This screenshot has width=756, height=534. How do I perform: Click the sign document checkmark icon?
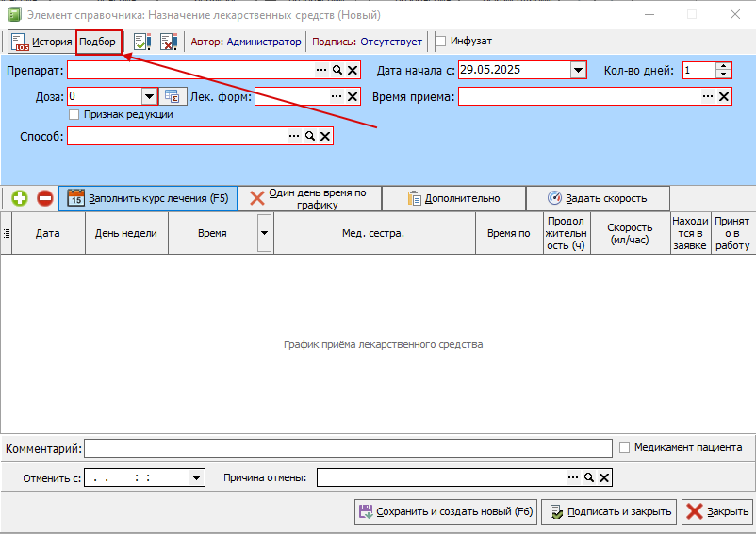point(142,42)
